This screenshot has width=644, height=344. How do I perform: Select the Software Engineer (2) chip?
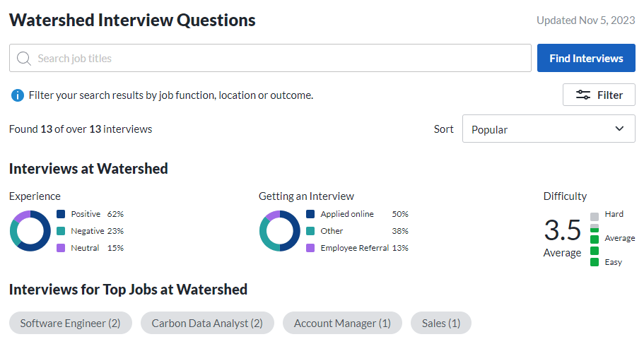(x=70, y=323)
